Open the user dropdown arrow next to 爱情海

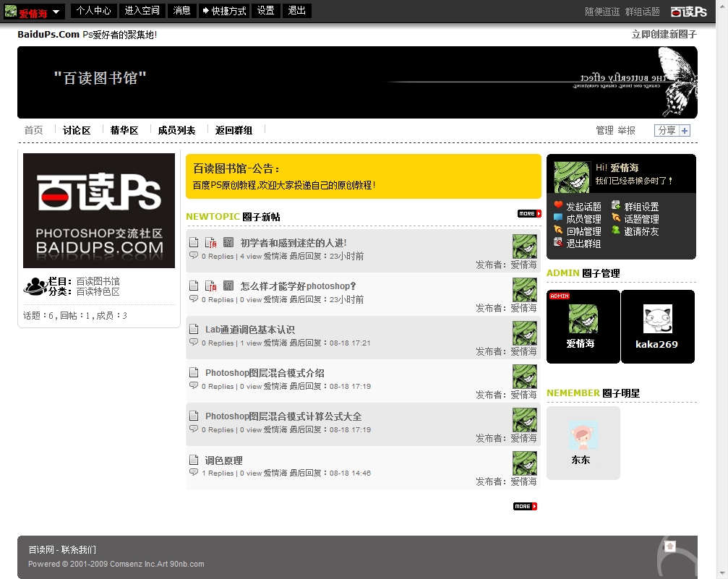click(56, 12)
